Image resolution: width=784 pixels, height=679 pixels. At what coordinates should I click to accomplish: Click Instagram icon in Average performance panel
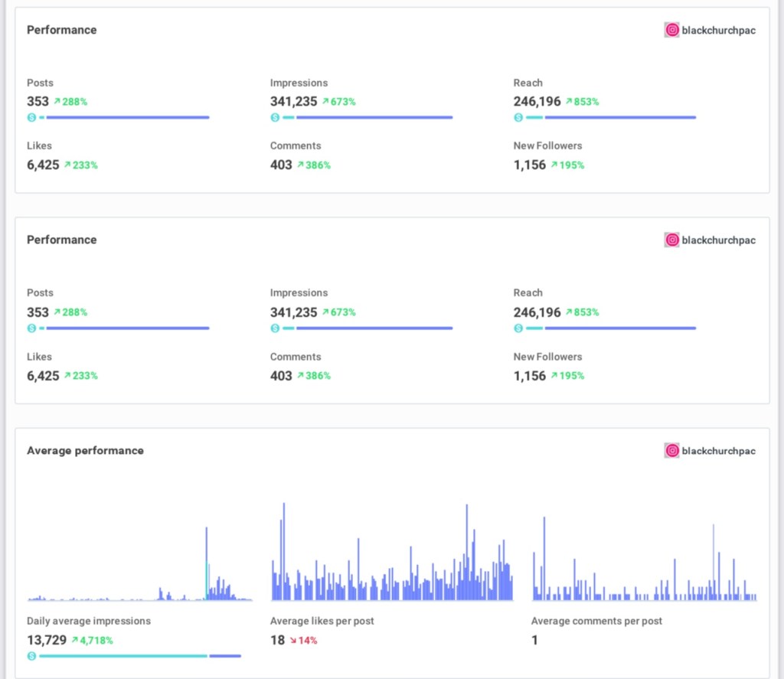point(671,450)
